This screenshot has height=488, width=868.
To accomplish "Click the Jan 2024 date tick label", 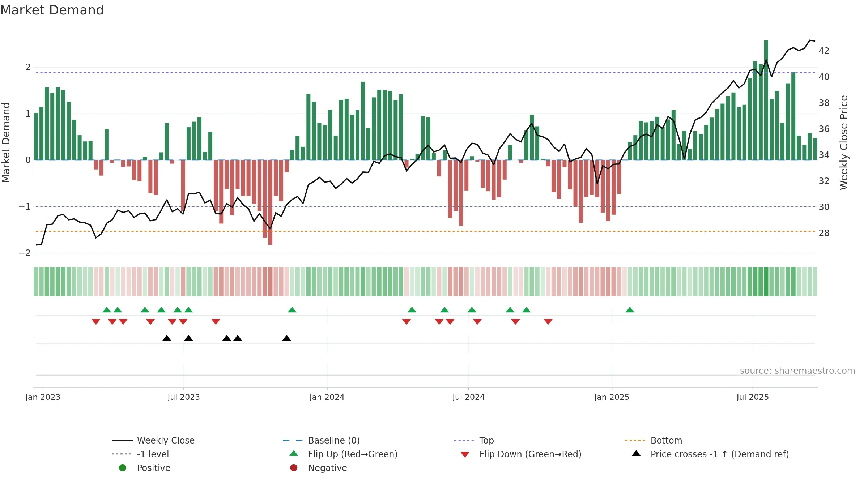I will click(x=327, y=397).
